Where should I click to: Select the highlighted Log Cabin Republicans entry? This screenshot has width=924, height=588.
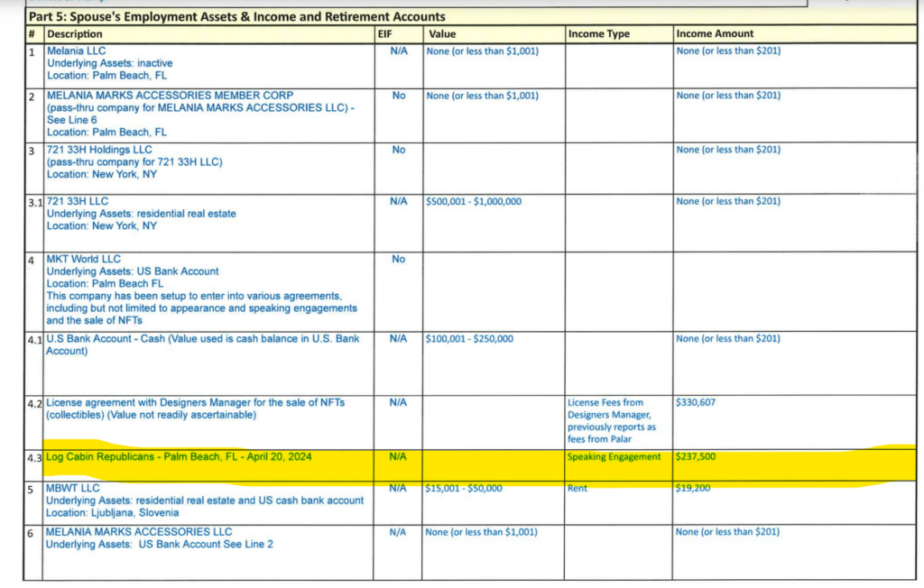(x=179, y=457)
